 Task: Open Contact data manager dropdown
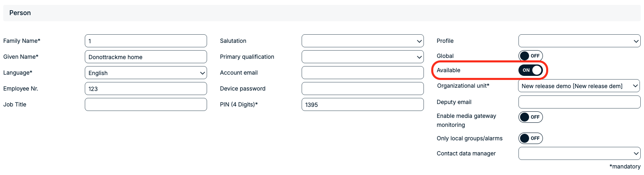click(579, 153)
